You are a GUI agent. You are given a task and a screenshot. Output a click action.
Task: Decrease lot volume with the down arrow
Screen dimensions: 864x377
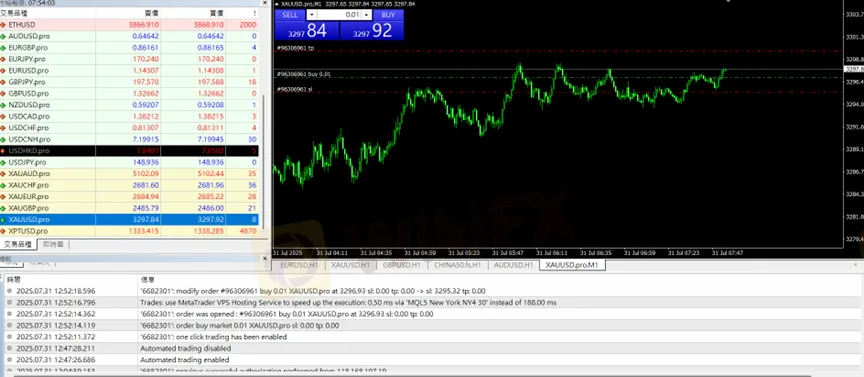(312, 15)
